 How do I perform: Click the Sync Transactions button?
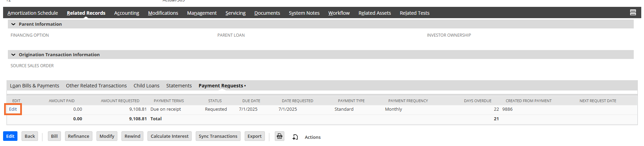(218, 136)
